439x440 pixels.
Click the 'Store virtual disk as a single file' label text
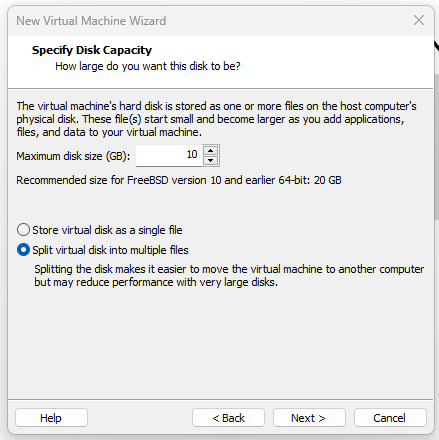point(107,230)
